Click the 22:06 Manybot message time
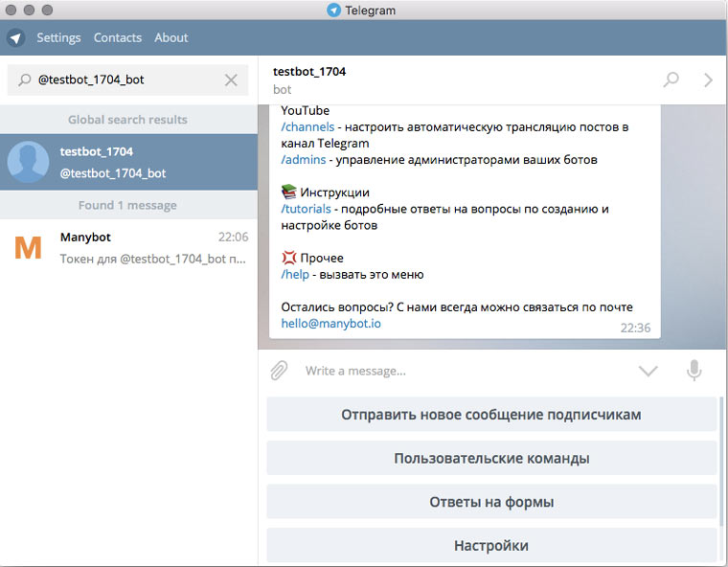The width and height of the screenshot is (728, 567). tap(233, 238)
